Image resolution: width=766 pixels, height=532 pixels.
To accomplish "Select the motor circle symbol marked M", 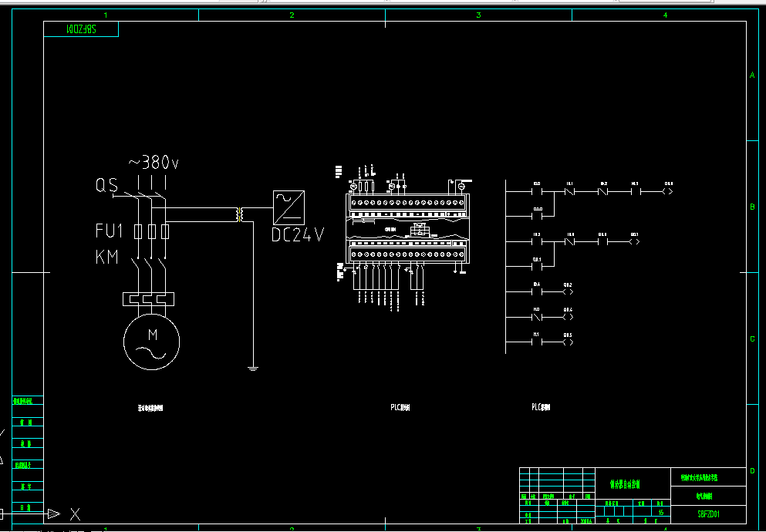I will (x=151, y=342).
